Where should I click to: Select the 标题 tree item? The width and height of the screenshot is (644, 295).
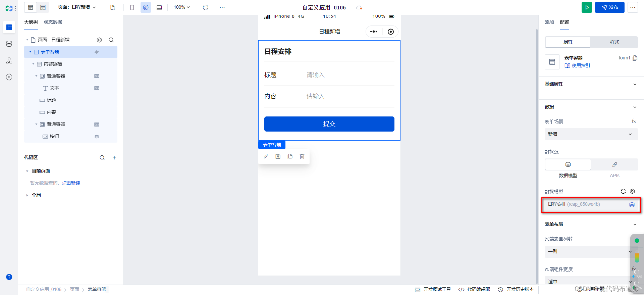(71, 100)
